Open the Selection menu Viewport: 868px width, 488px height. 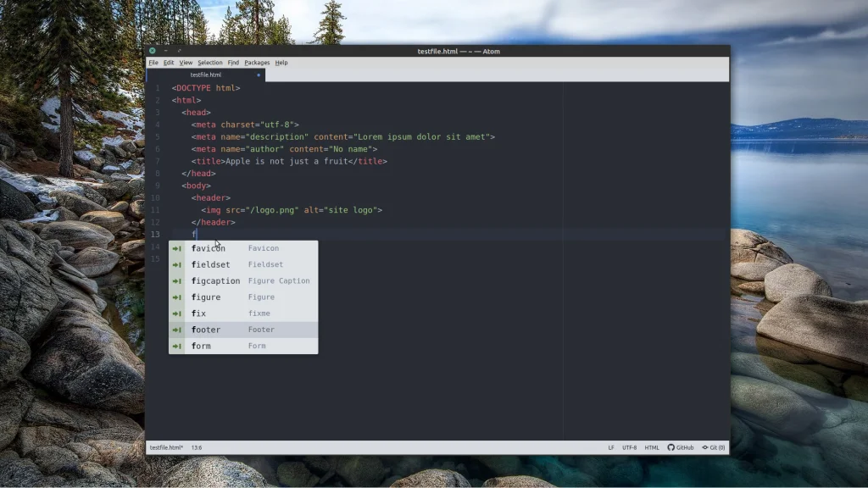[x=210, y=63]
